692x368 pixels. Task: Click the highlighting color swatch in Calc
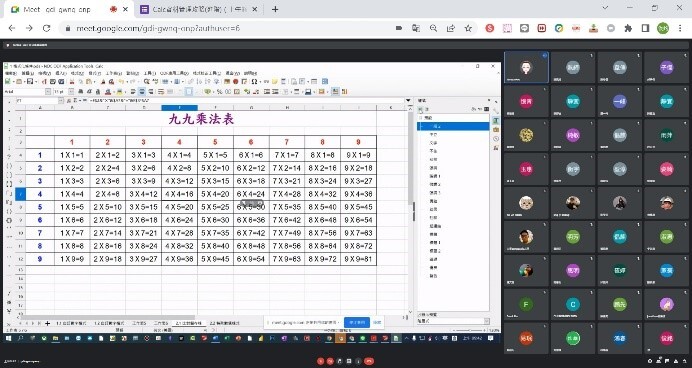[119, 91]
